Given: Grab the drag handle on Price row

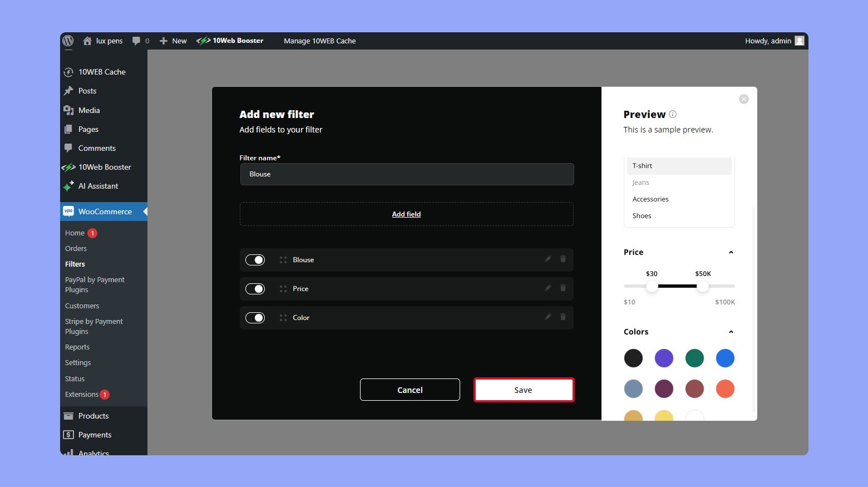Looking at the screenshot, I should (283, 289).
